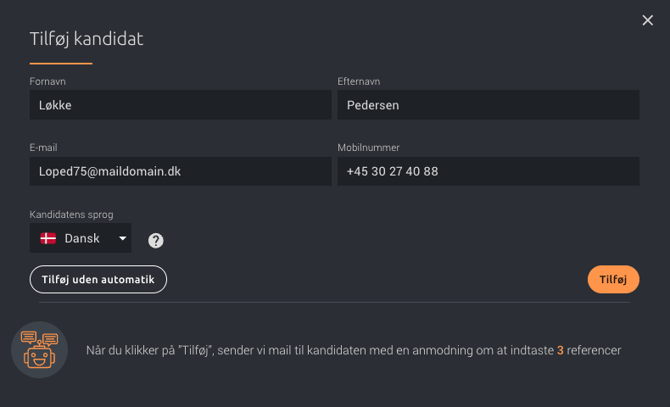Expand the Kandidatens sprog dropdown arrow
This screenshot has width=670, height=407.
[x=123, y=238]
